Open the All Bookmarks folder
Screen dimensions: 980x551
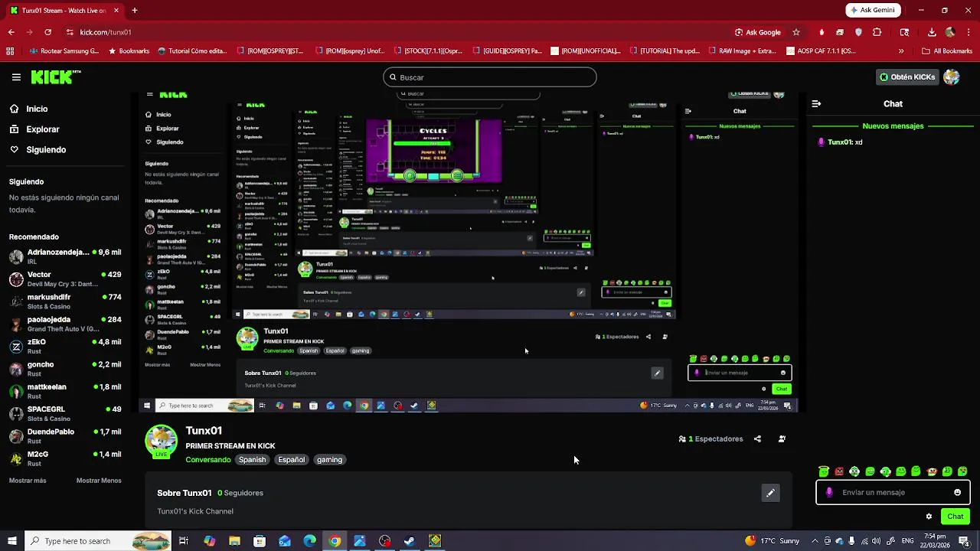pos(947,51)
